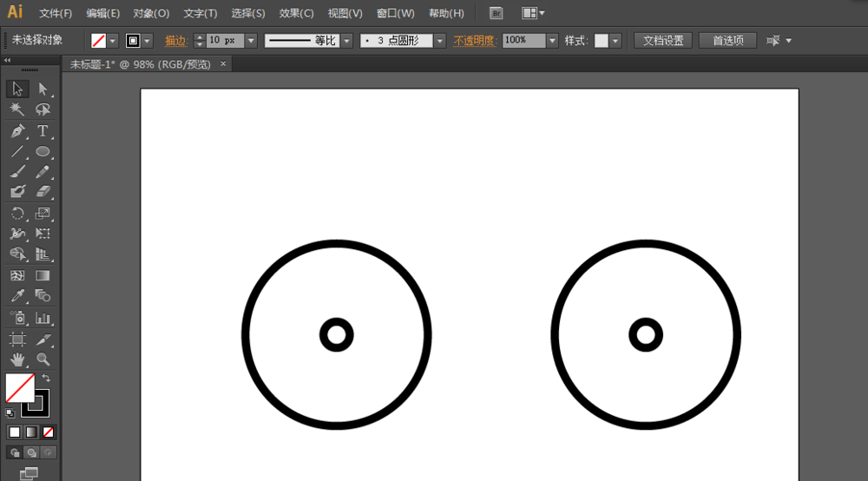The width and height of the screenshot is (868, 481).
Task: Pick the Hand tool
Action: 17,359
